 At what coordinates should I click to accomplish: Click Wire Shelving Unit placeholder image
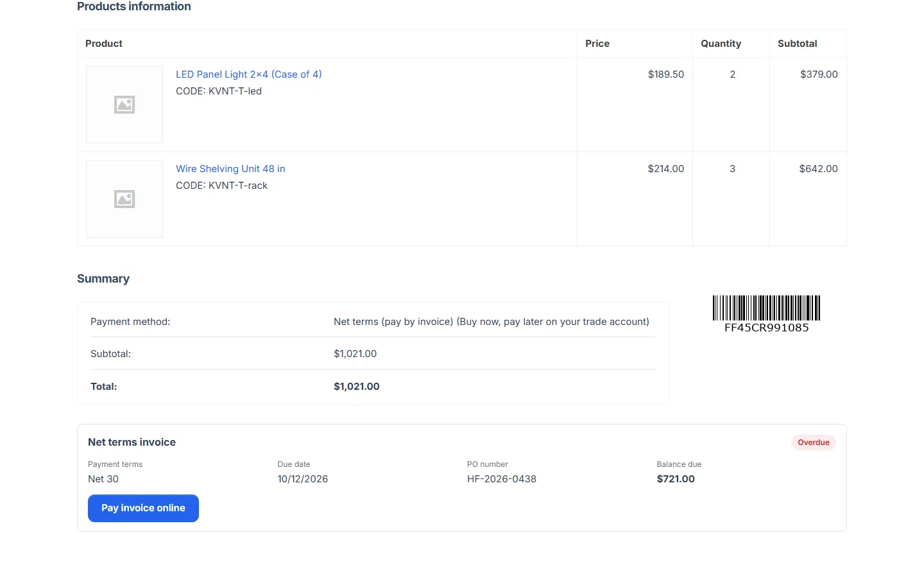(x=124, y=199)
